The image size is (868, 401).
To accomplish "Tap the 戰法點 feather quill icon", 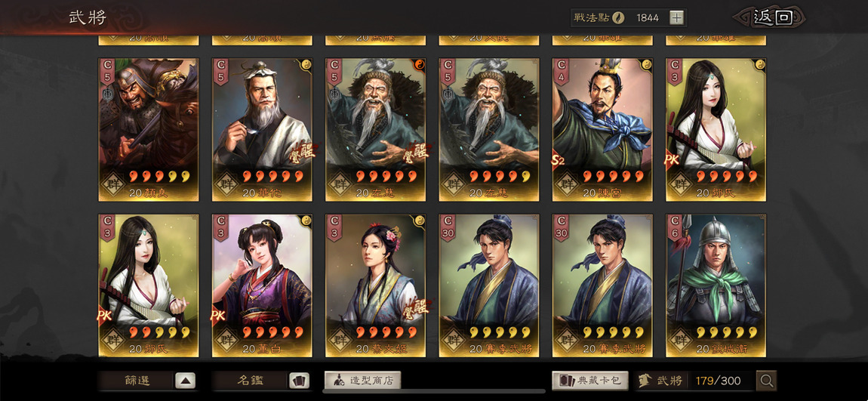I will [x=617, y=17].
